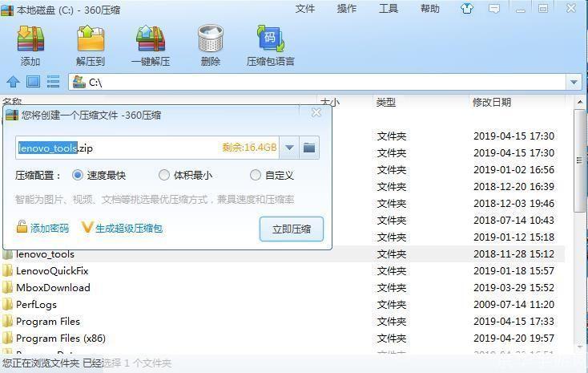Click the 生成超级压缩包 link

click(x=128, y=229)
